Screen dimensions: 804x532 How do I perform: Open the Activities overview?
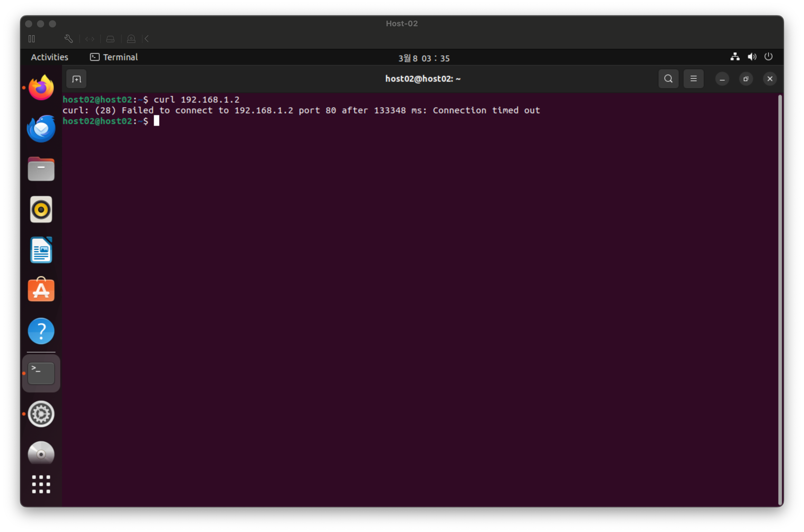pos(50,57)
